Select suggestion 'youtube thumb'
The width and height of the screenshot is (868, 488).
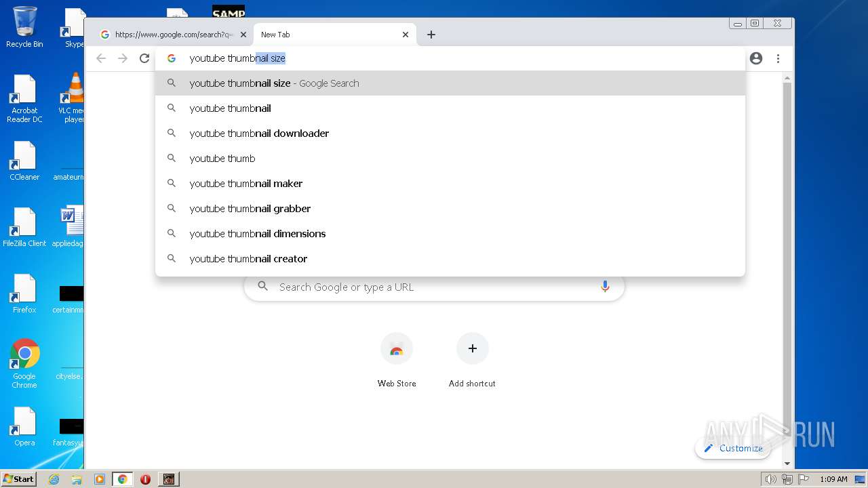coord(450,159)
